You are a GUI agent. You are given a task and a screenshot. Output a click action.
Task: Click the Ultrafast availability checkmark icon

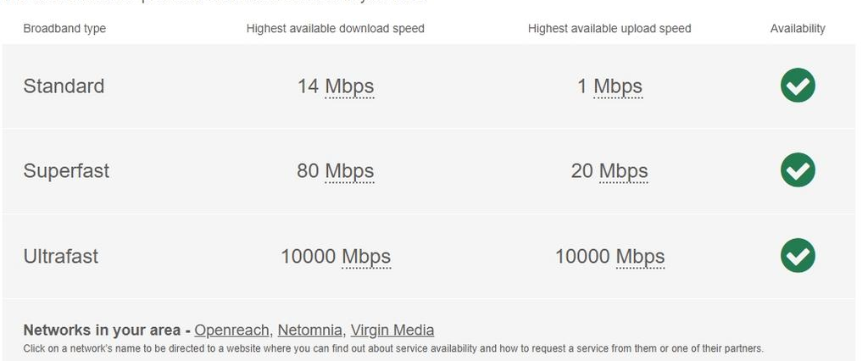[x=797, y=255]
